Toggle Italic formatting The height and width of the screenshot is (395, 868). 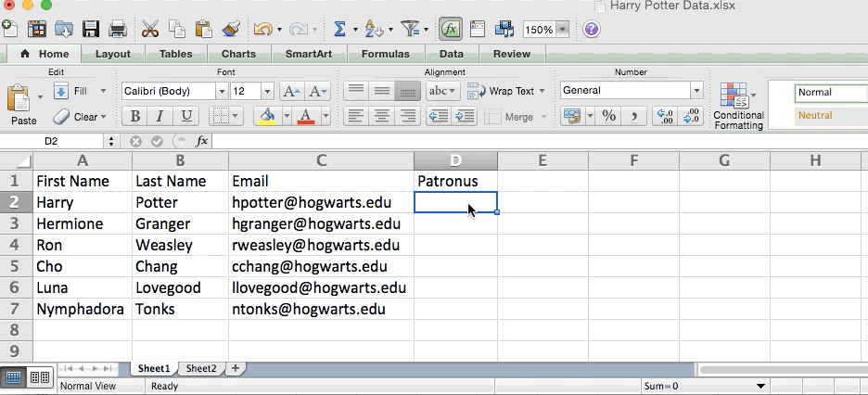click(161, 116)
